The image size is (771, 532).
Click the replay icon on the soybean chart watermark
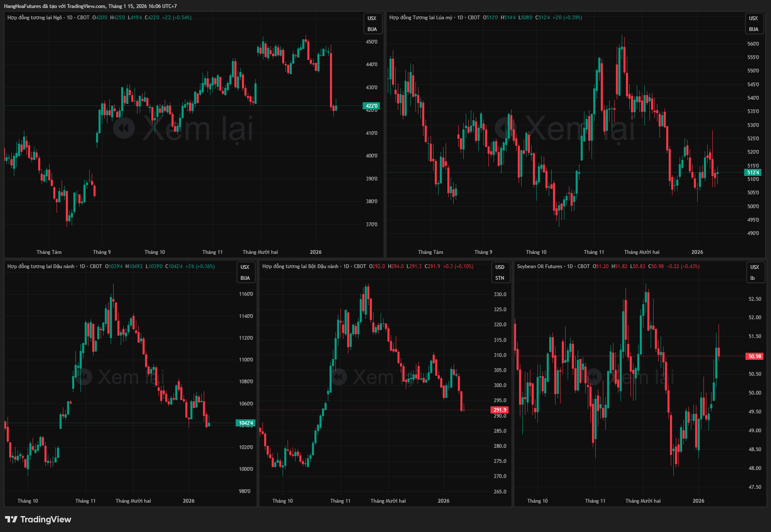pyautogui.click(x=83, y=377)
